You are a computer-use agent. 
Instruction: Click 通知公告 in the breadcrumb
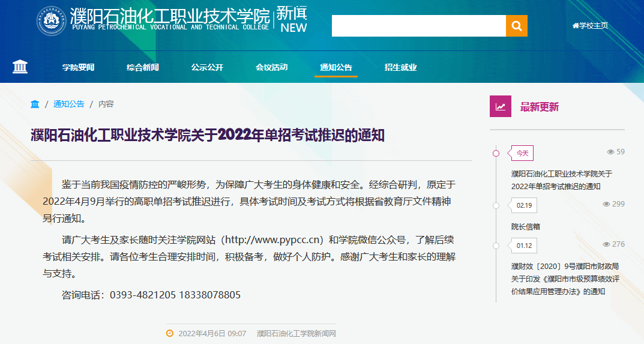(69, 104)
